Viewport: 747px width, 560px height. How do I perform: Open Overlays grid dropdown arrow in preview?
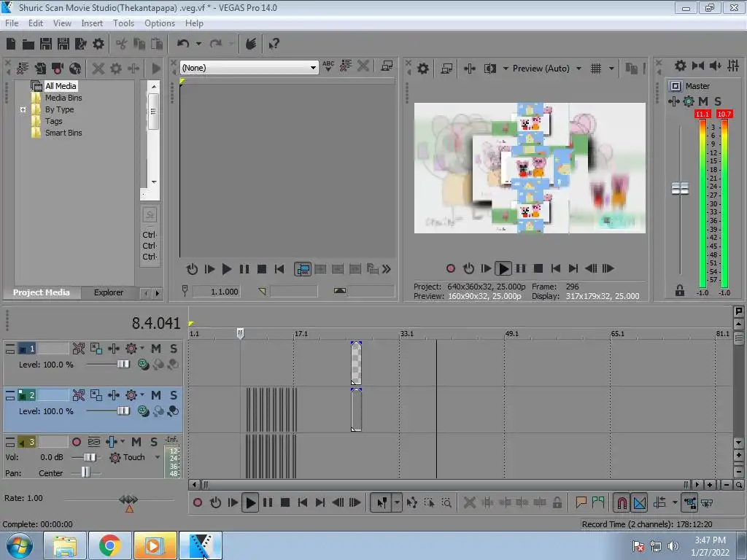pyautogui.click(x=611, y=69)
